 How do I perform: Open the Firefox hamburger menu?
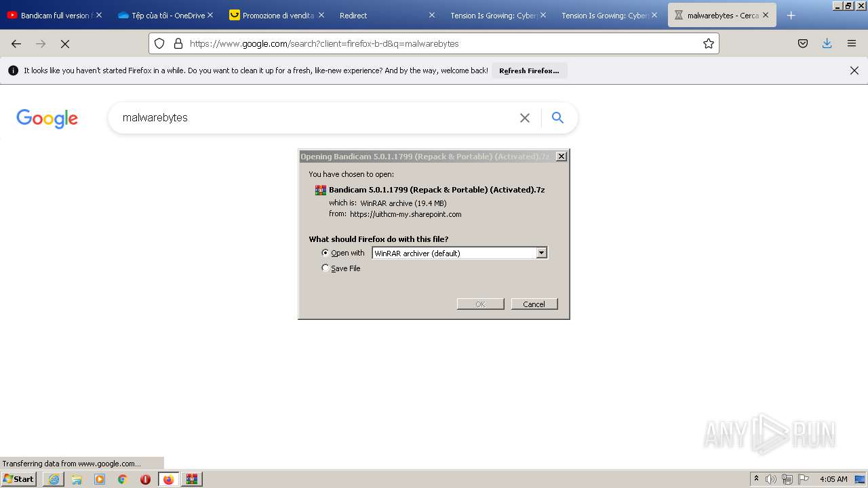[x=852, y=43]
